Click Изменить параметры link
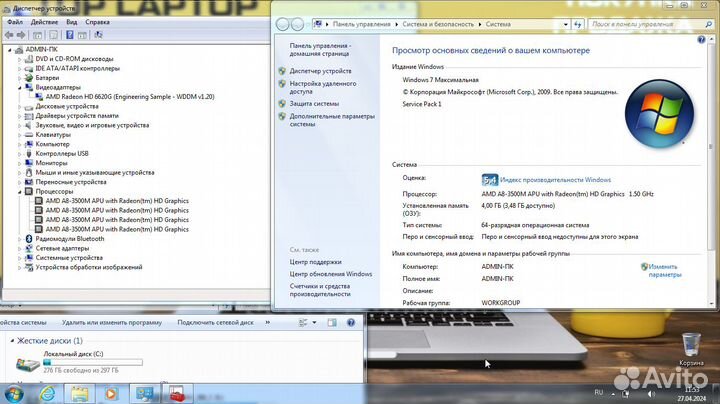720x404 pixels. (665, 271)
